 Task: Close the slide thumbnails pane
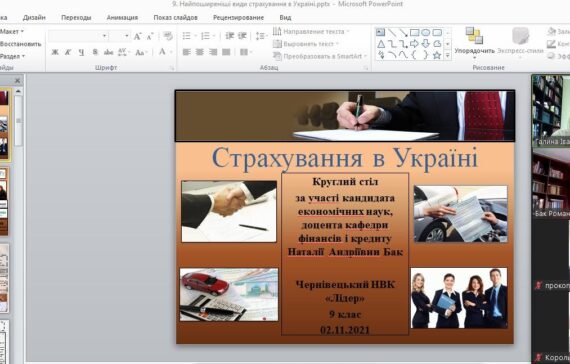click(x=17, y=80)
